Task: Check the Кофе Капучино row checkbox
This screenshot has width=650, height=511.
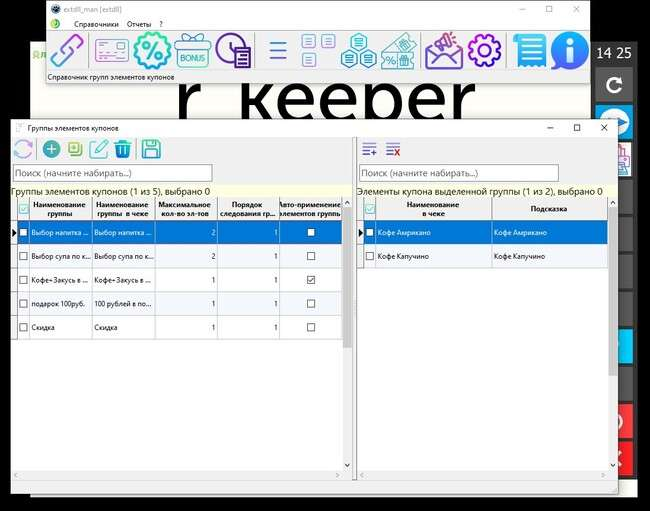Action: 370,256
